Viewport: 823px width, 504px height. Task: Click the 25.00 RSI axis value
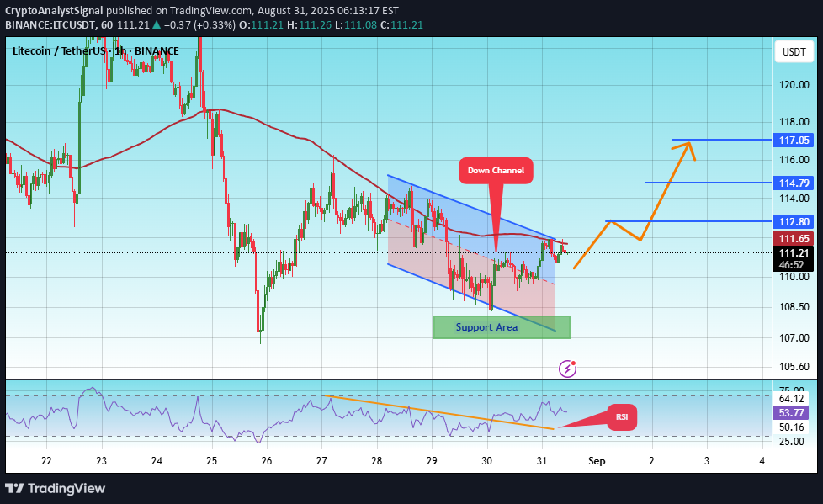pyautogui.click(x=792, y=442)
